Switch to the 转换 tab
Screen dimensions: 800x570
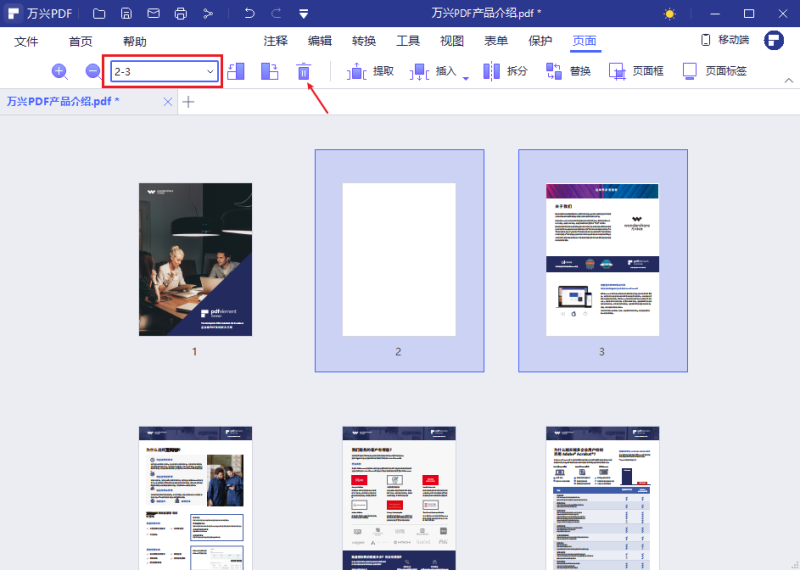point(364,41)
